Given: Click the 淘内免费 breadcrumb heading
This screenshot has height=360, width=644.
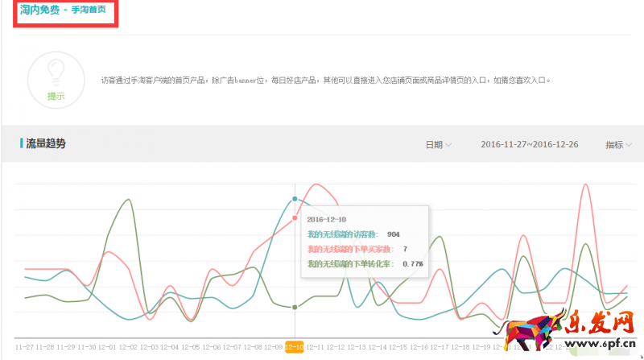Looking at the screenshot, I should (x=39, y=10).
